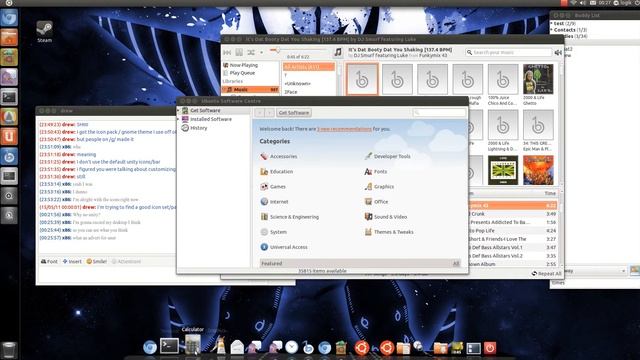Expand test group in Buddy List
The image size is (640, 360).
pos(551,24)
